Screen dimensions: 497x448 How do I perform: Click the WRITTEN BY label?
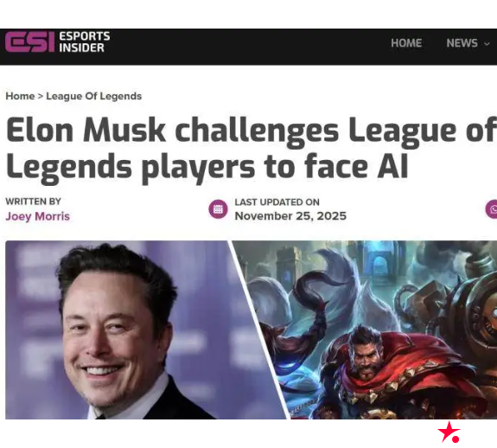click(x=33, y=202)
